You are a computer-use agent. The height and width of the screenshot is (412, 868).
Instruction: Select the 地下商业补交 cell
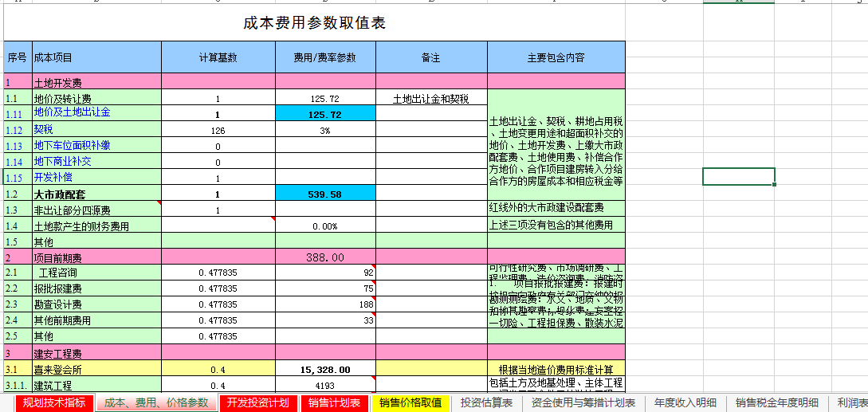97,162
